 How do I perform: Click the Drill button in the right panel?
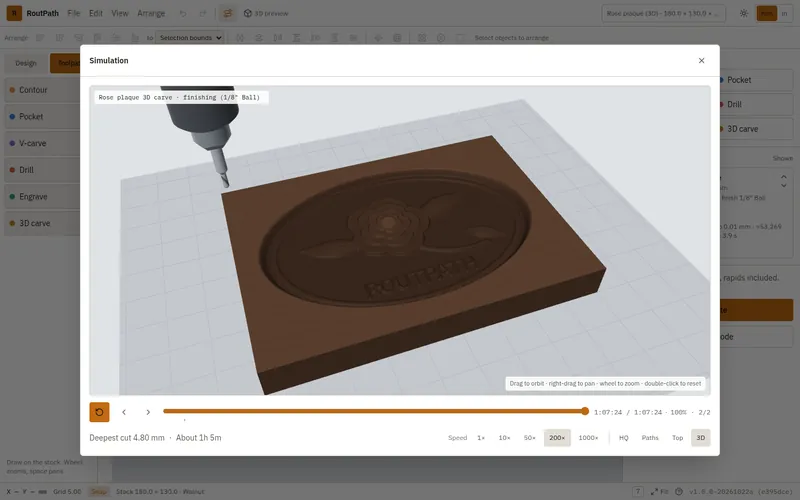[756, 105]
